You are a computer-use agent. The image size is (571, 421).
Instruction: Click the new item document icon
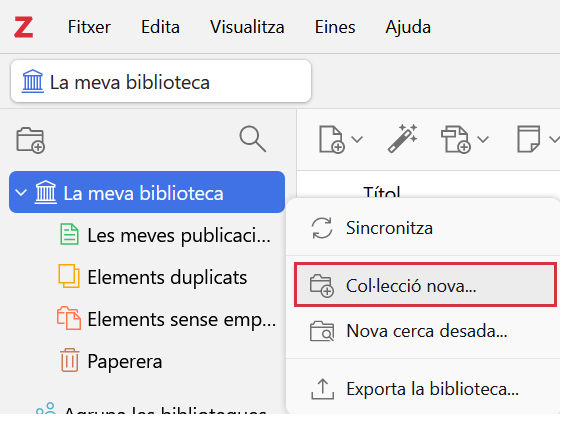click(331, 139)
